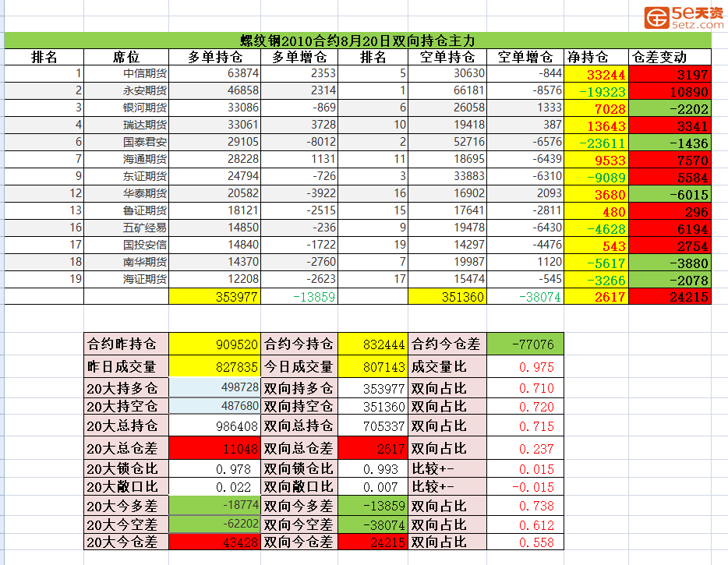
Task: Select the 席位 header cell
Action: pos(126,57)
